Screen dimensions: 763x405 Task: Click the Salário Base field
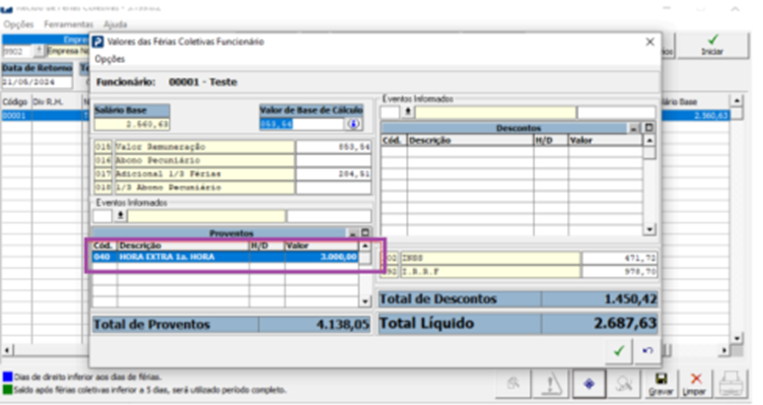click(x=132, y=124)
